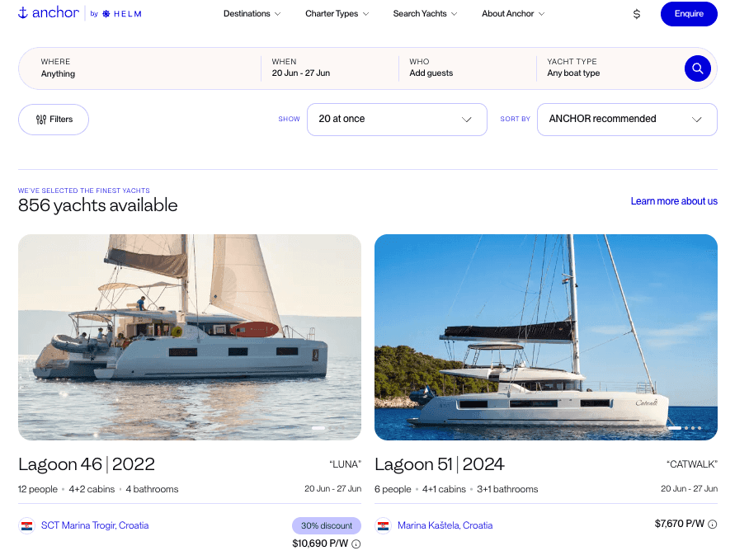Open the Charter Types menu
The image size is (749, 560).
tap(337, 14)
